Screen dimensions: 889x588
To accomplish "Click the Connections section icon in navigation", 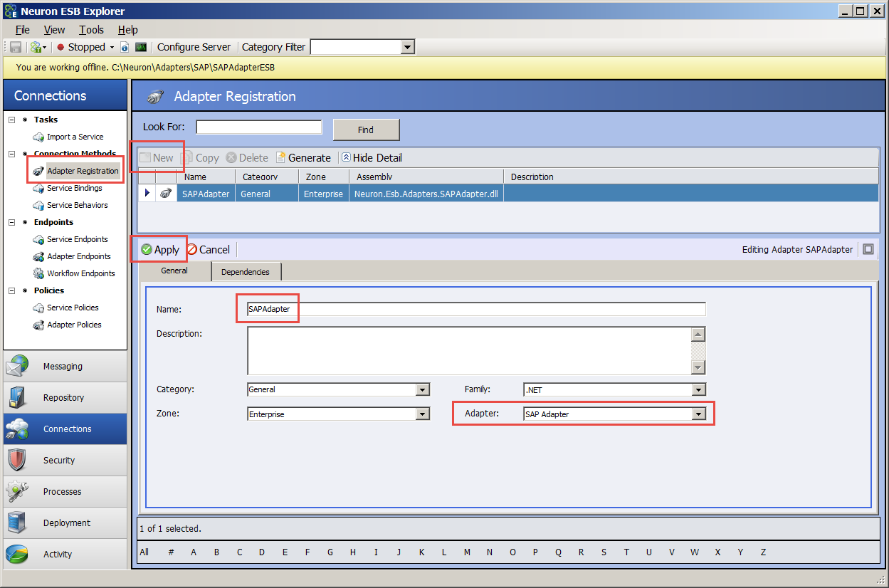I will coord(17,429).
